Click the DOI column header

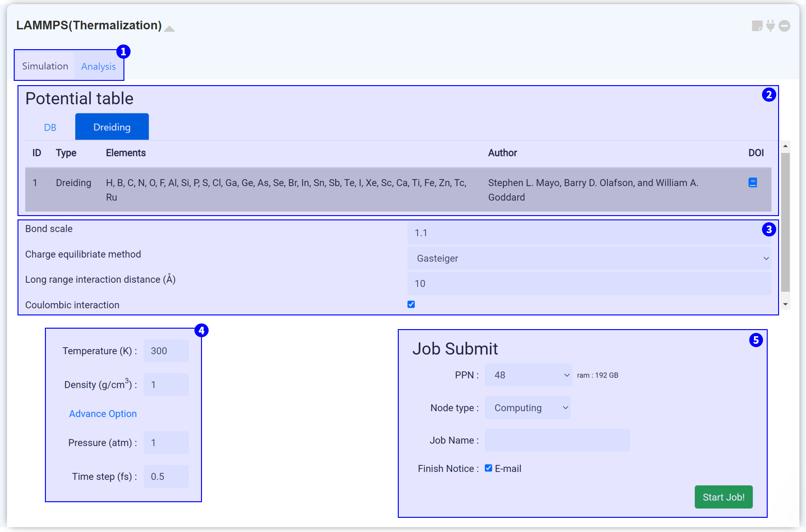click(756, 153)
